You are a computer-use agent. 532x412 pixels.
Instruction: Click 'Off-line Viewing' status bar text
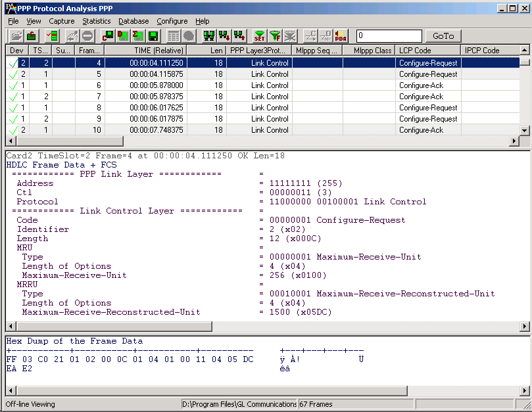(30, 404)
